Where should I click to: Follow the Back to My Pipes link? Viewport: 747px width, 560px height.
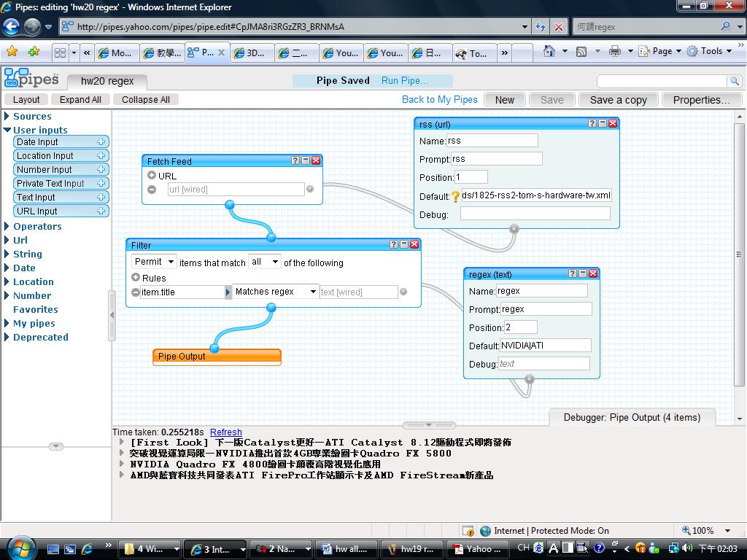(x=439, y=99)
